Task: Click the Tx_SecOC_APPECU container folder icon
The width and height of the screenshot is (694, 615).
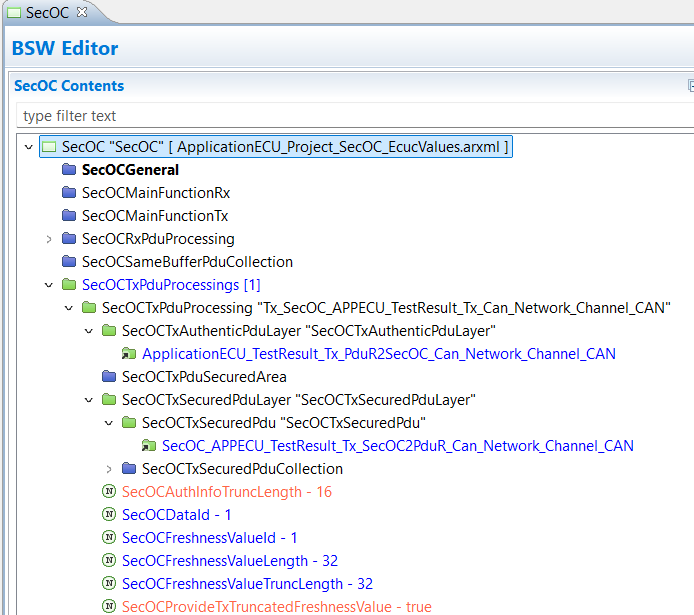Action: tap(89, 308)
